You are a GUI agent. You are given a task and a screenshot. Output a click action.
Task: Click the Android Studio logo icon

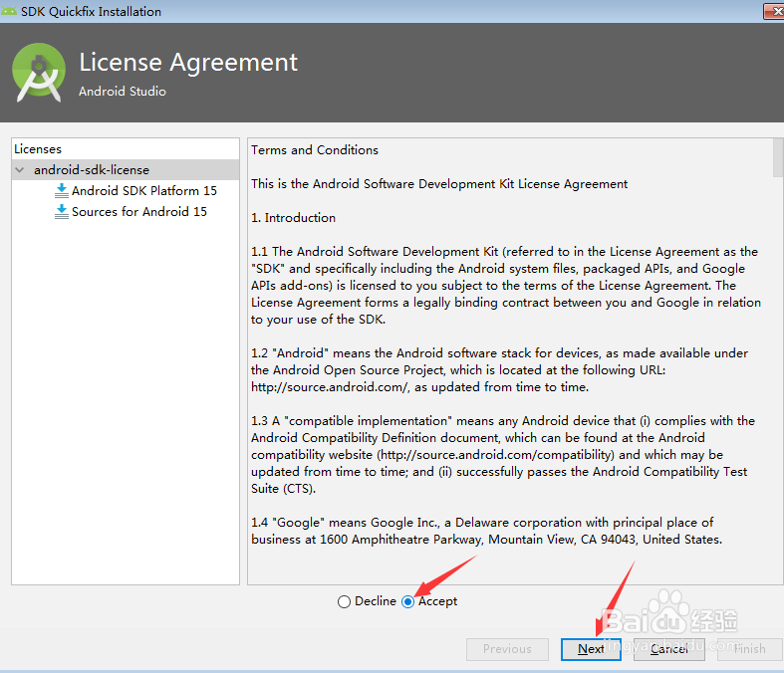tap(39, 73)
